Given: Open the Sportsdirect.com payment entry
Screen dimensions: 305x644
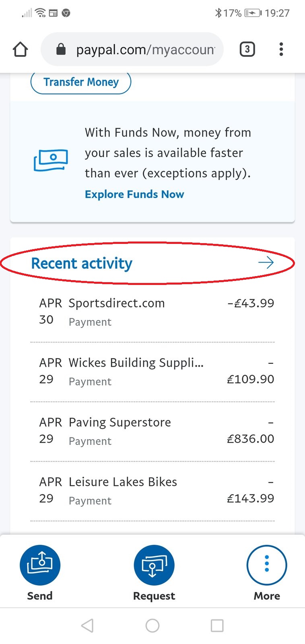Looking at the screenshot, I should click(152, 312).
